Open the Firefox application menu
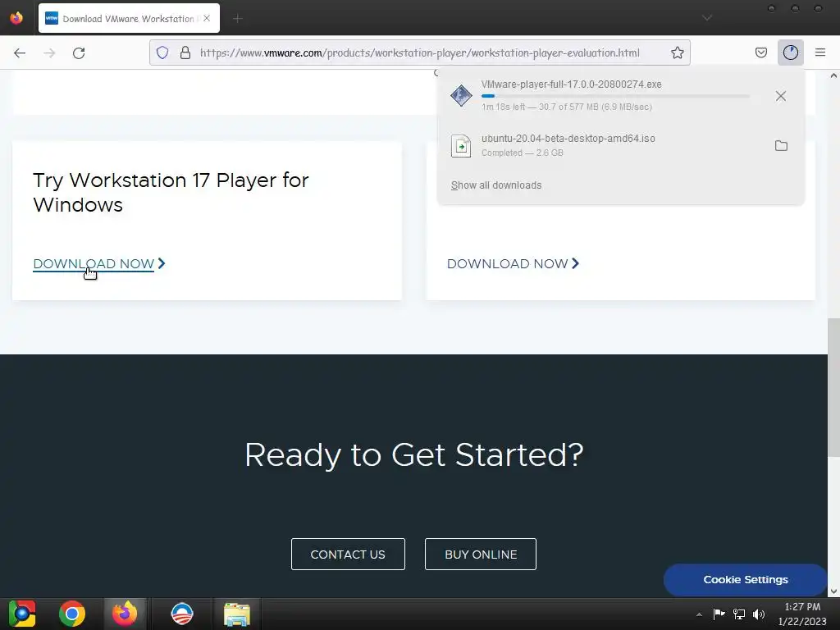Screen dimensions: 840x630 point(820,52)
